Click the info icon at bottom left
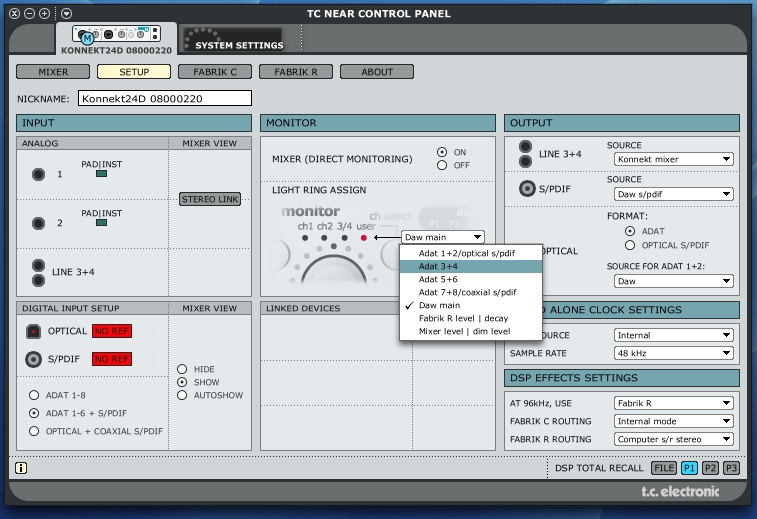The width and height of the screenshot is (757, 519). pyautogui.click(x=21, y=468)
